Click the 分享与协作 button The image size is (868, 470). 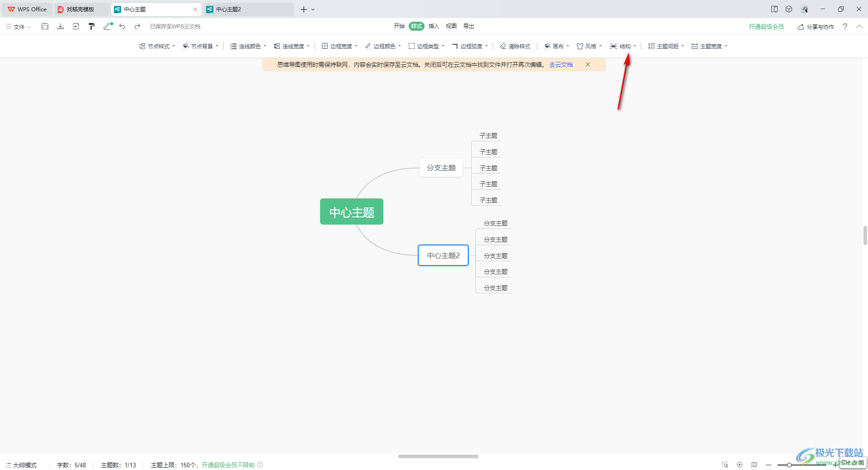[x=816, y=27]
